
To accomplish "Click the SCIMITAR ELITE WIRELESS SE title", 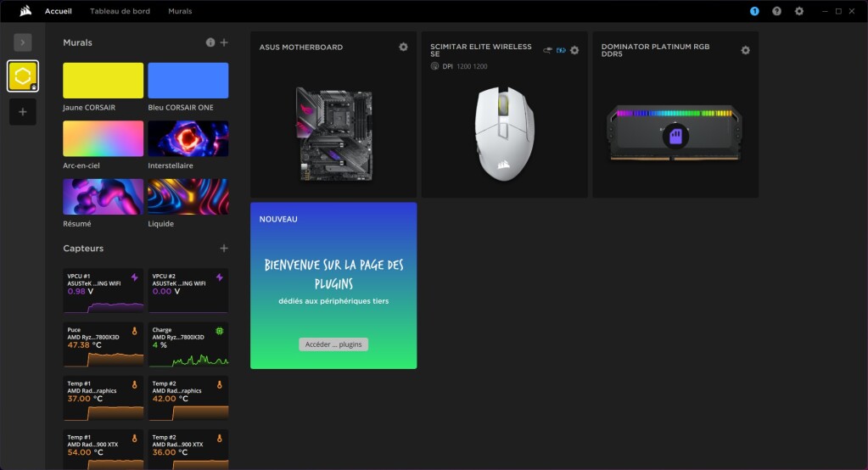I will click(x=481, y=50).
